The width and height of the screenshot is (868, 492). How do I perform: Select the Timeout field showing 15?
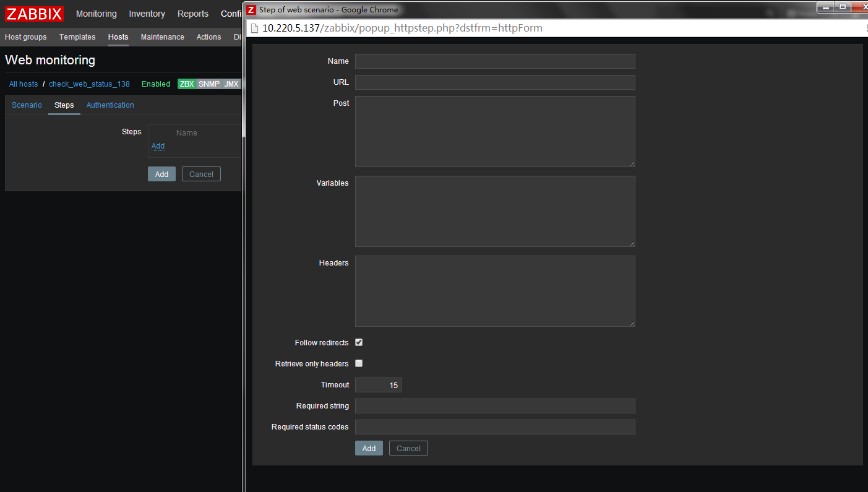378,385
